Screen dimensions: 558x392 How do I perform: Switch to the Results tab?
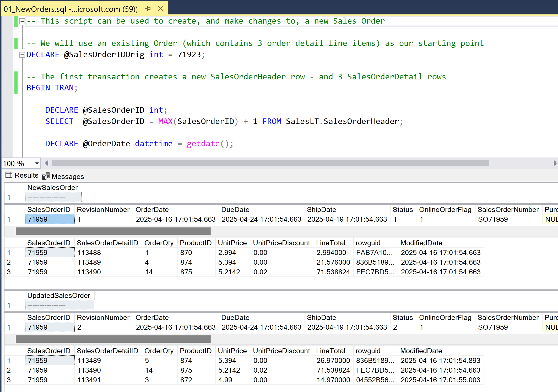(x=22, y=175)
